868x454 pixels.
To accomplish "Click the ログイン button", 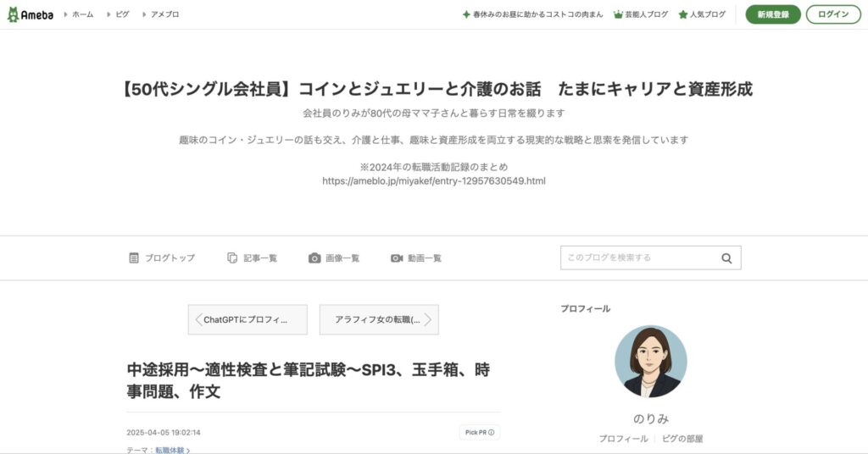I will (x=833, y=14).
